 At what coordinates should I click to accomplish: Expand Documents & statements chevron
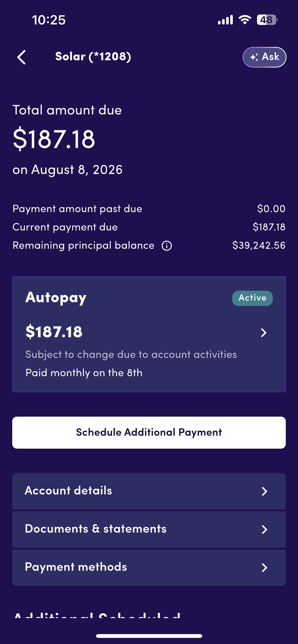(264, 529)
